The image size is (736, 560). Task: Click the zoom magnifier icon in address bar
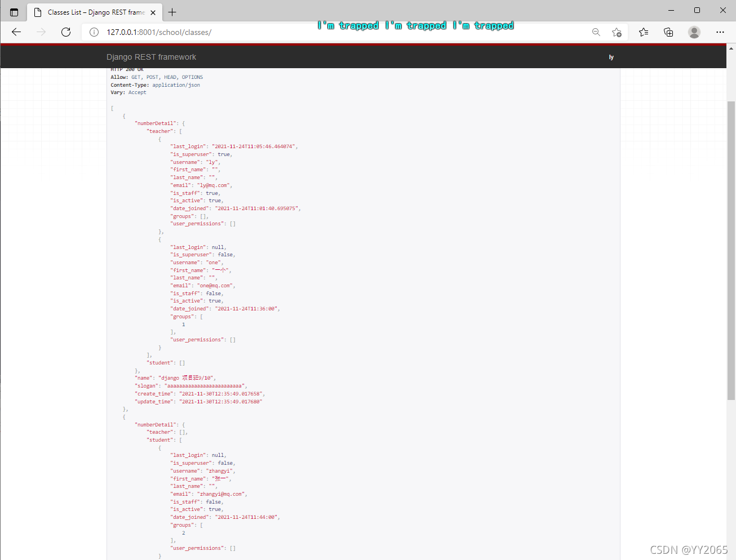pos(596,32)
